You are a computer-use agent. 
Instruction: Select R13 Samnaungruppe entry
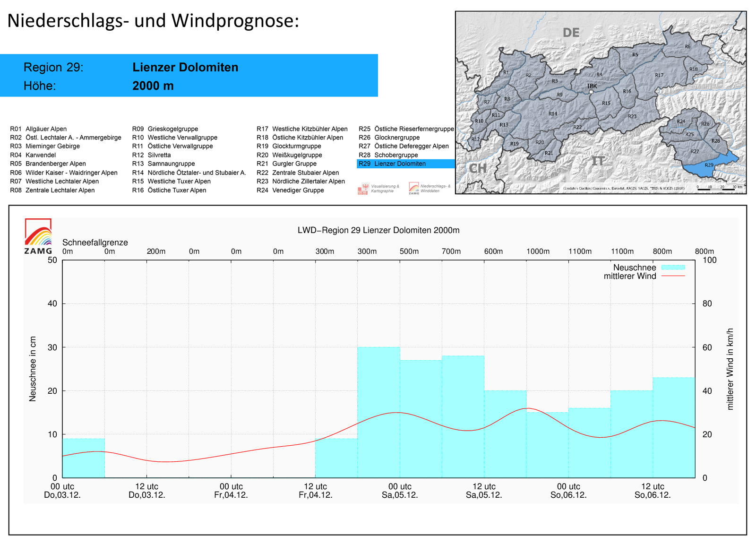[163, 164]
